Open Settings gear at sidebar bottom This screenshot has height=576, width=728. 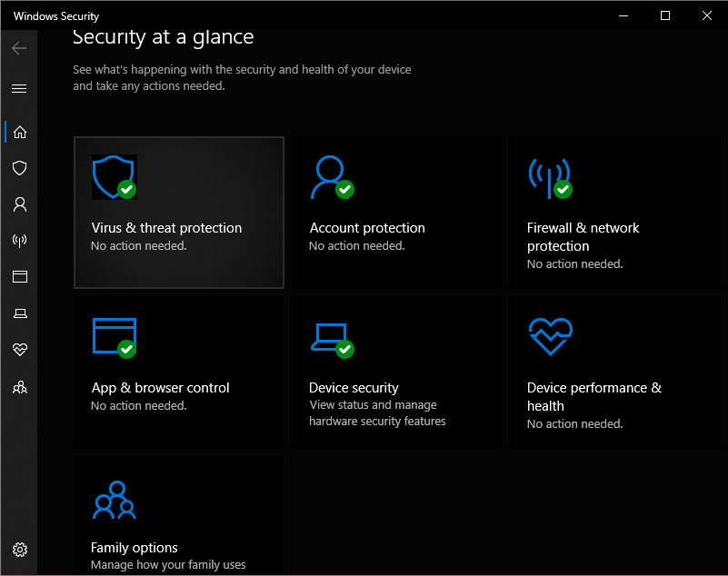click(x=19, y=549)
